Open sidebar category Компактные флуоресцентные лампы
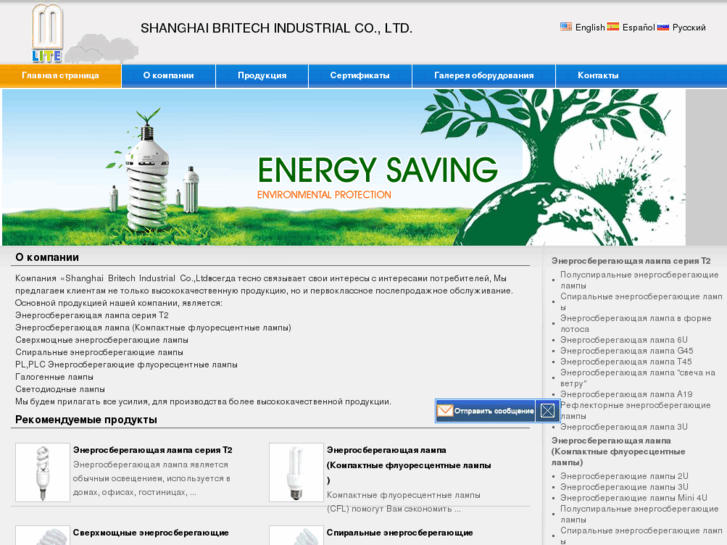The image size is (727, 545). point(618,451)
